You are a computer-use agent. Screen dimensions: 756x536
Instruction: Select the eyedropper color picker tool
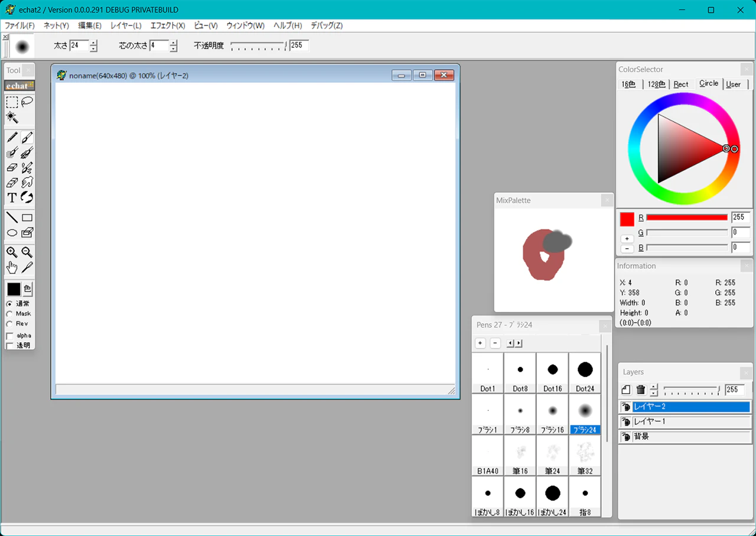tap(27, 268)
